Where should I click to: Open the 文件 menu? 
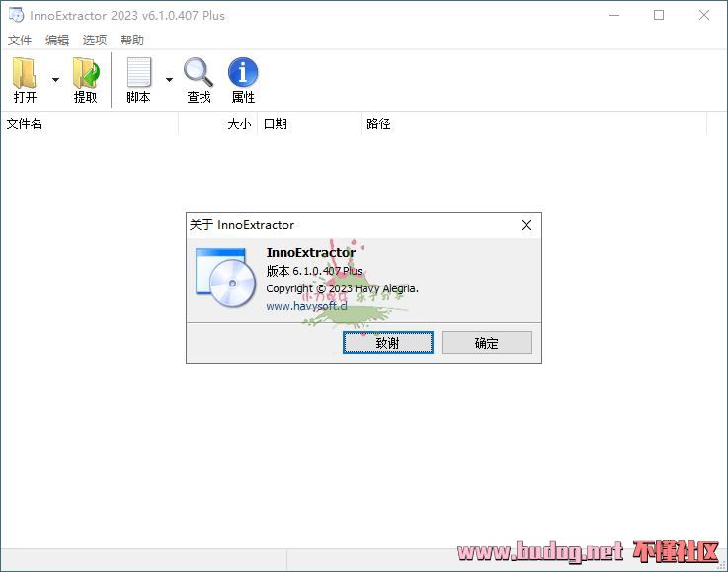click(x=20, y=40)
